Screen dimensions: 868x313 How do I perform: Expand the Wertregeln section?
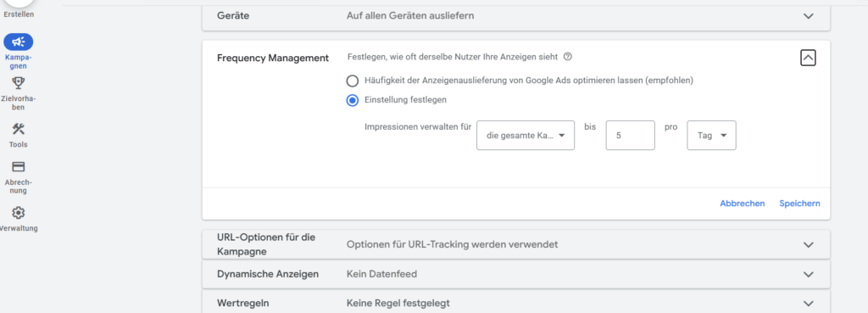pyautogui.click(x=808, y=303)
